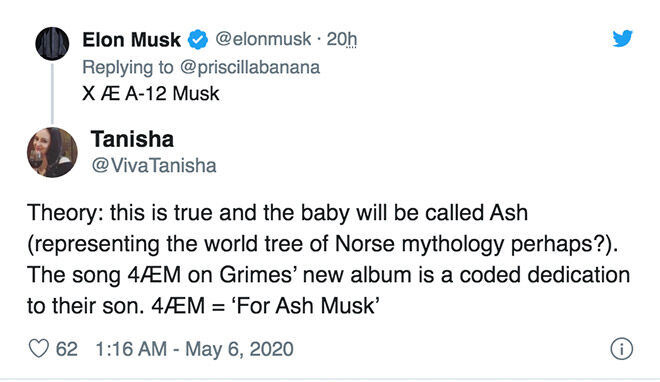Click the 'Norse mythology perhaps?' text line

click(322, 244)
